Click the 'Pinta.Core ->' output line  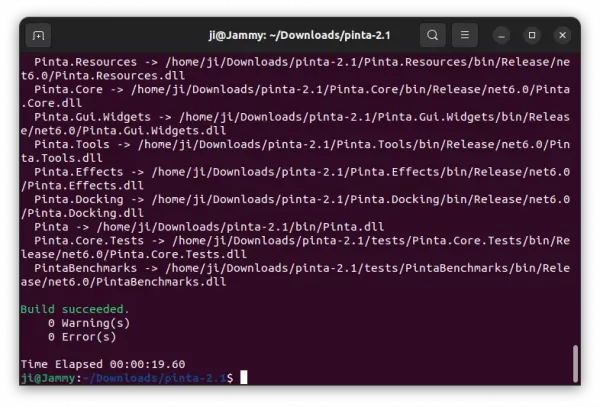(302, 90)
